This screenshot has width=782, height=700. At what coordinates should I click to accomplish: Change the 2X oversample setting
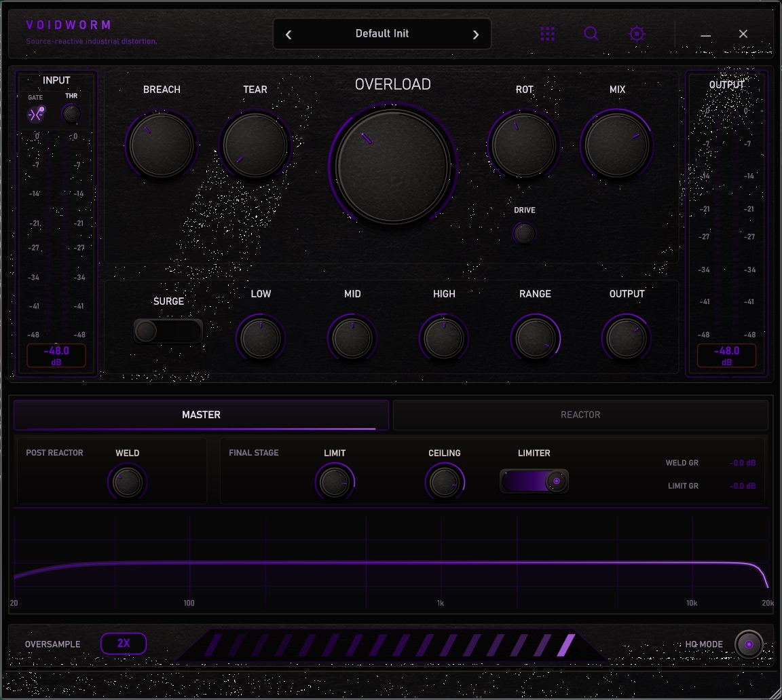pyautogui.click(x=124, y=644)
